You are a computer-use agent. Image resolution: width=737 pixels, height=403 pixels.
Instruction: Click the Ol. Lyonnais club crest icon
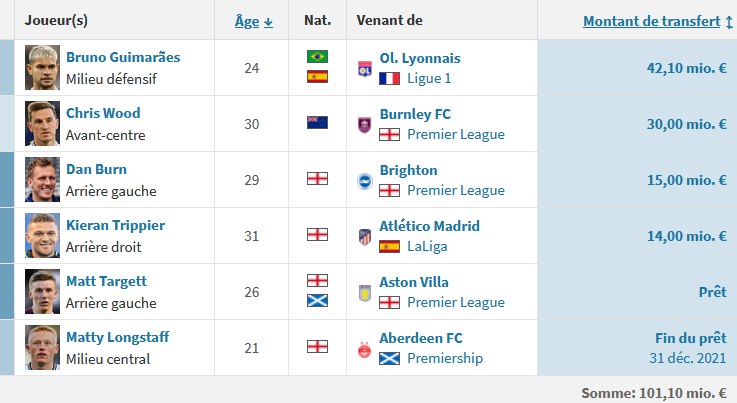(365, 69)
